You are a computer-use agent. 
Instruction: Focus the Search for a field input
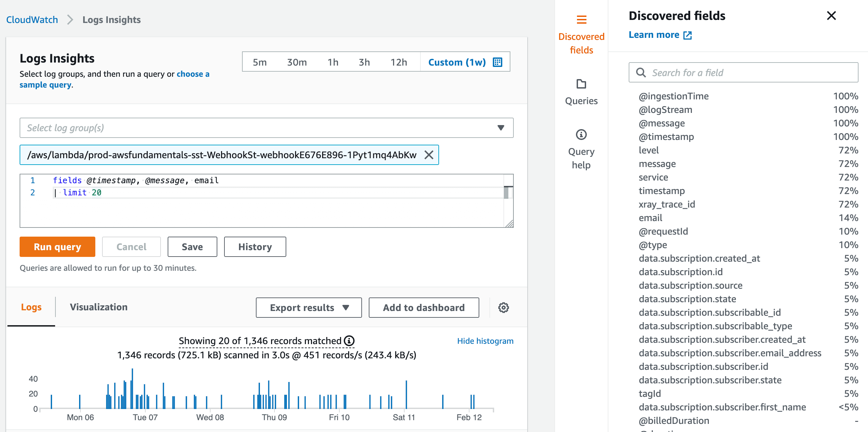744,72
